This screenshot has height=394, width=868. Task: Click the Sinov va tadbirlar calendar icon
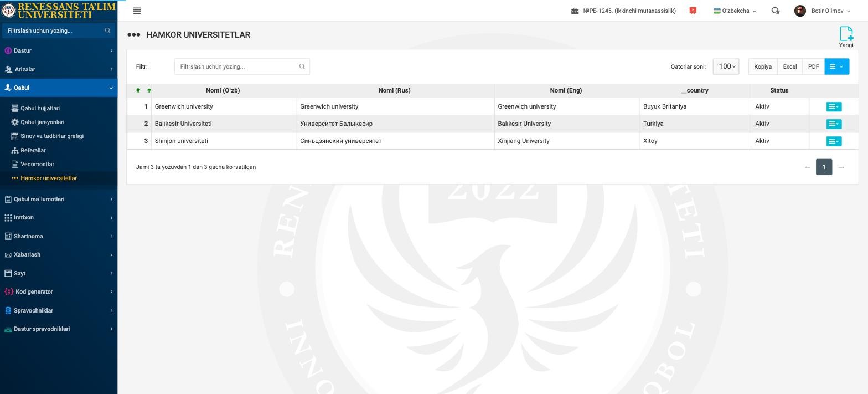15,136
